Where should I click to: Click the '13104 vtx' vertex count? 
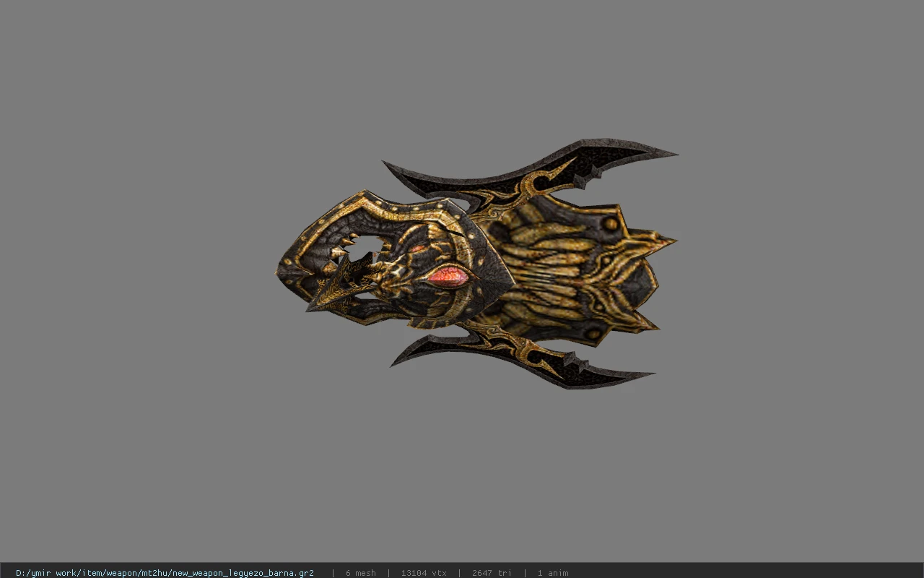424,573
